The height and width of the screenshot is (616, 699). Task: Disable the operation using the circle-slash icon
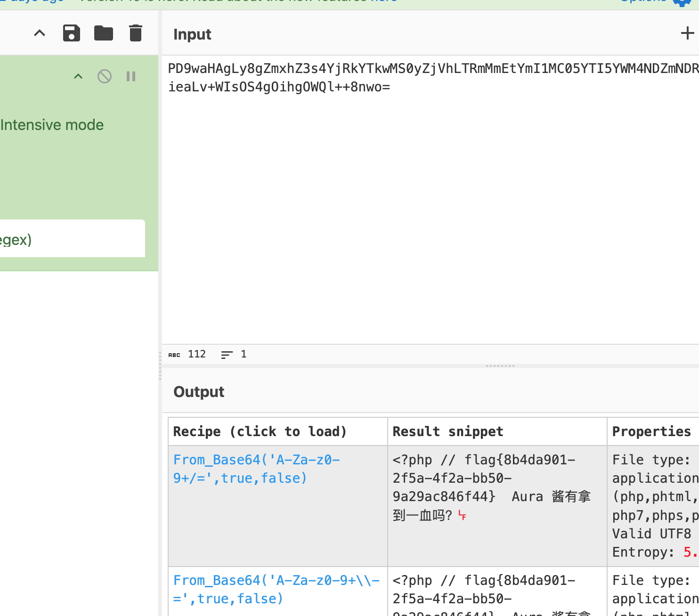[x=105, y=76]
